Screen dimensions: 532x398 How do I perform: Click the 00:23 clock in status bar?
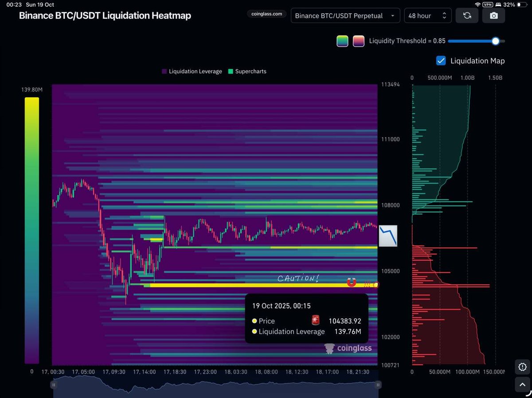click(x=13, y=4)
